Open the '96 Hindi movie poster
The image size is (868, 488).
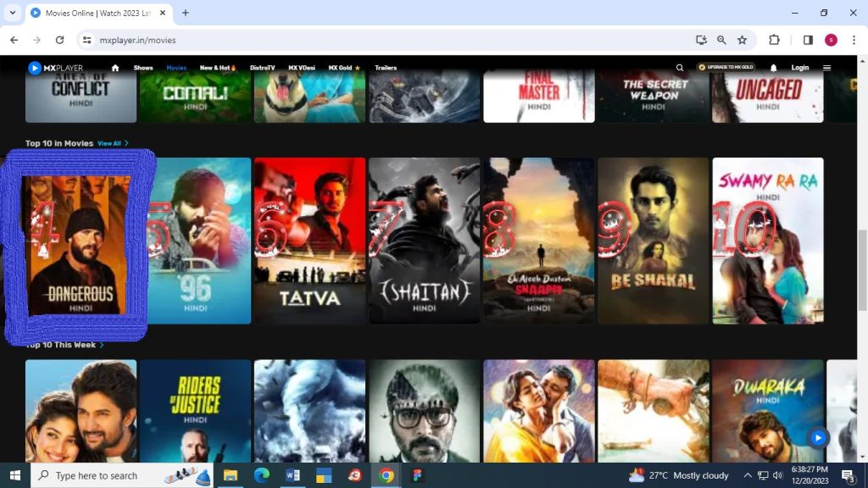(x=196, y=241)
